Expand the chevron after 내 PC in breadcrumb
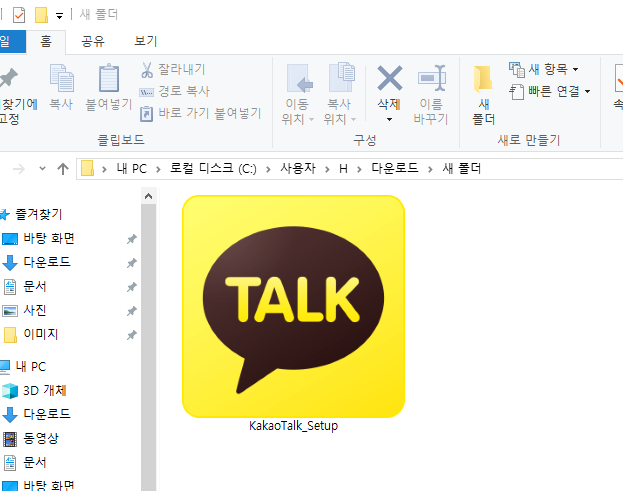 tap(158, 170)
